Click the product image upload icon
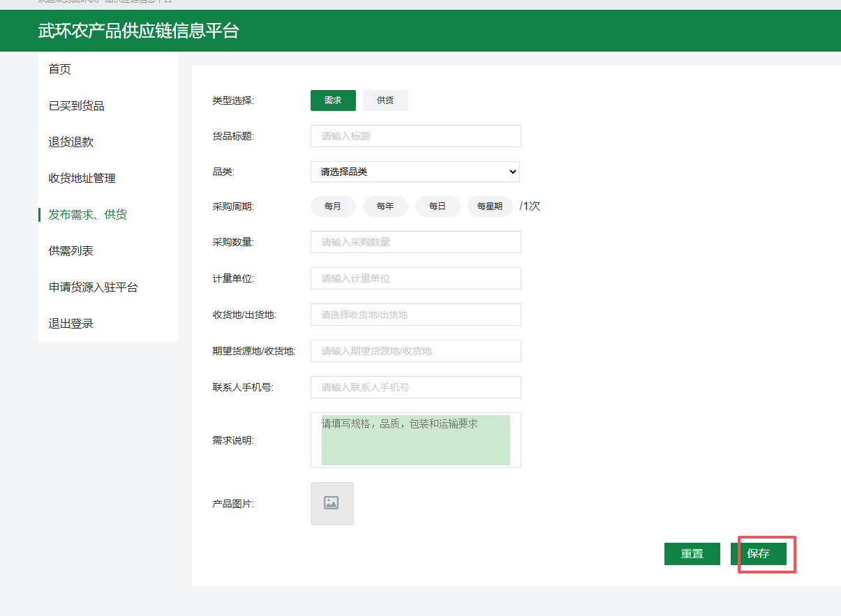 click(x=332, y=503)
